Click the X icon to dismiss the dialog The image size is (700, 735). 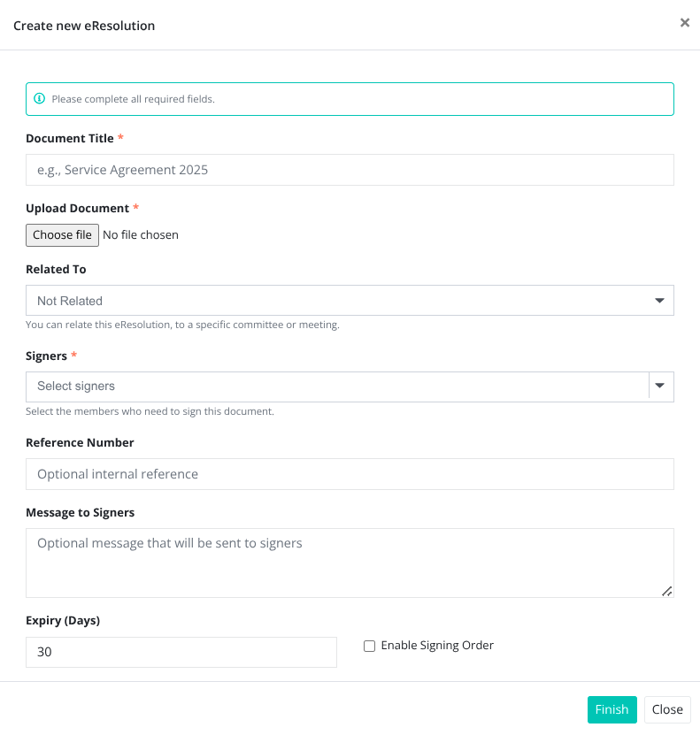click(684, 23)
